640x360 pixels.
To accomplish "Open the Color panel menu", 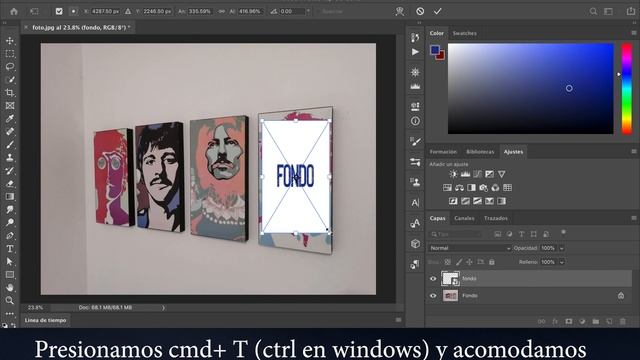I will (634, 33).
